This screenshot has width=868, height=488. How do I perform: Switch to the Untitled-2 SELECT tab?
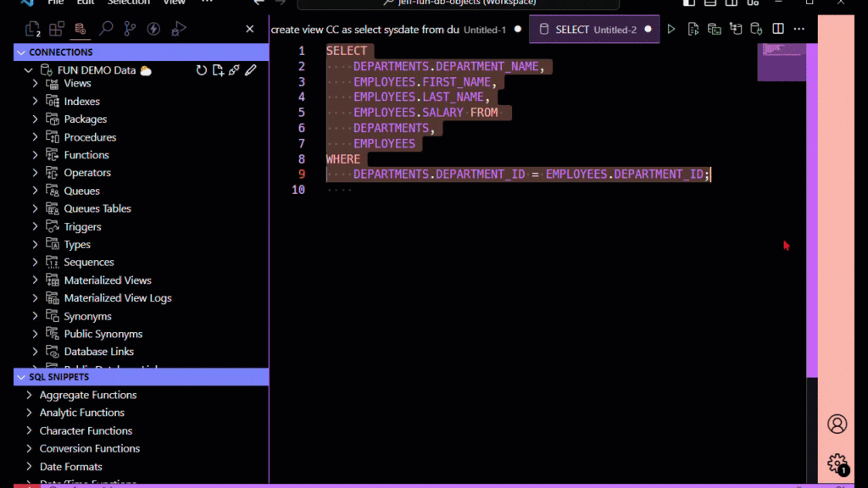pyautogui.click(x=593, y=28)
